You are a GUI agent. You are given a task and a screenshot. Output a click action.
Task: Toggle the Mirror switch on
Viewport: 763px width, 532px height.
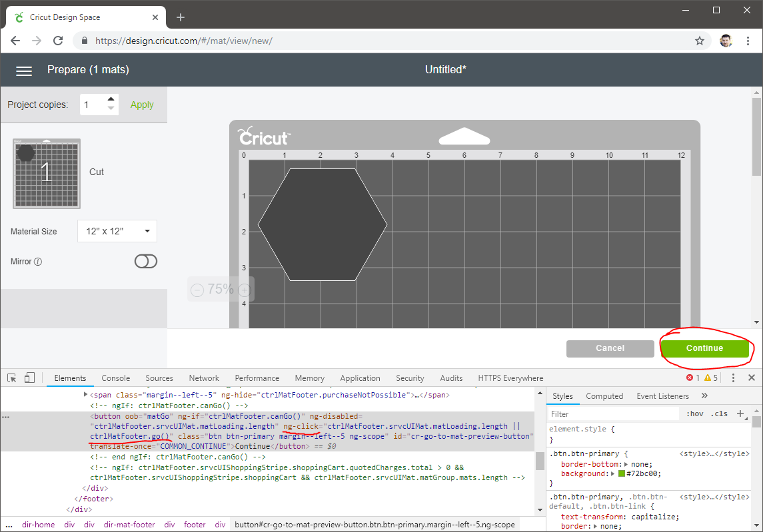146,261
